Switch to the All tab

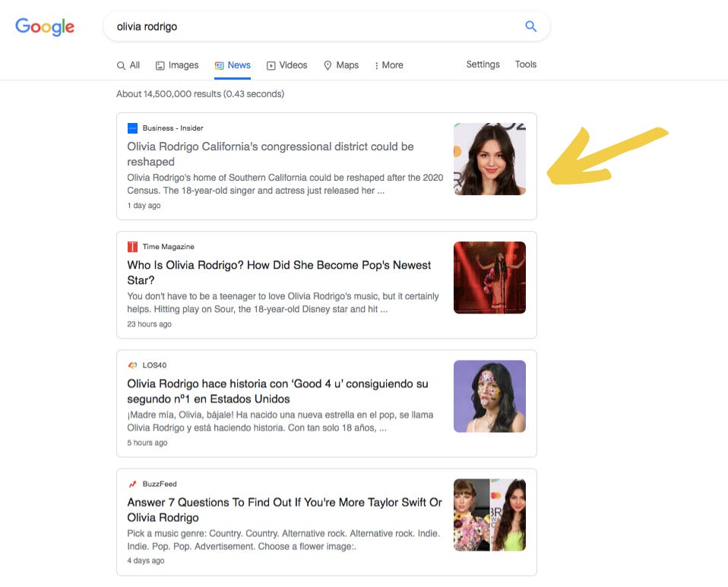click(128, 65)
